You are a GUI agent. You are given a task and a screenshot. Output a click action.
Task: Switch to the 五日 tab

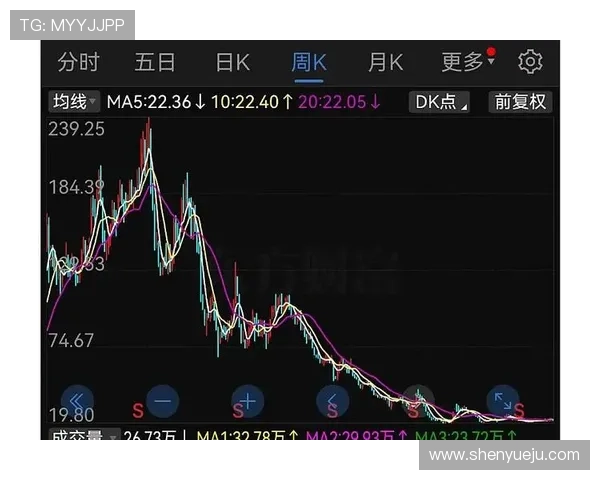tap(155, 62)
